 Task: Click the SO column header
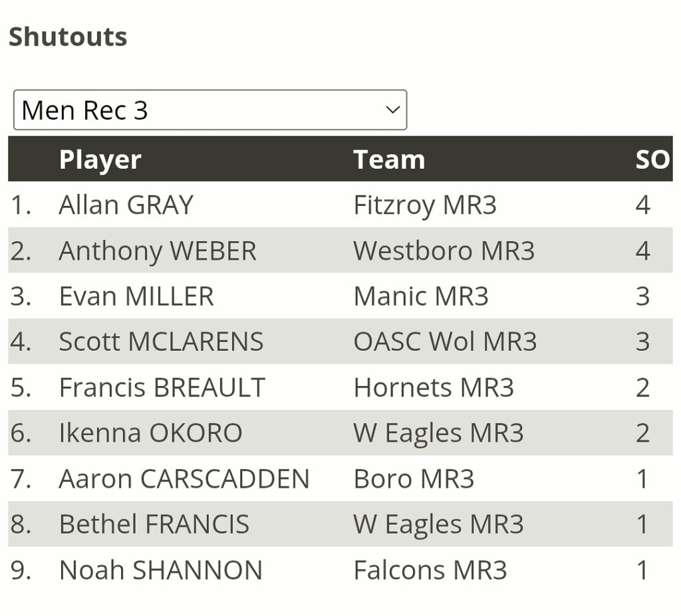point(651,159)
